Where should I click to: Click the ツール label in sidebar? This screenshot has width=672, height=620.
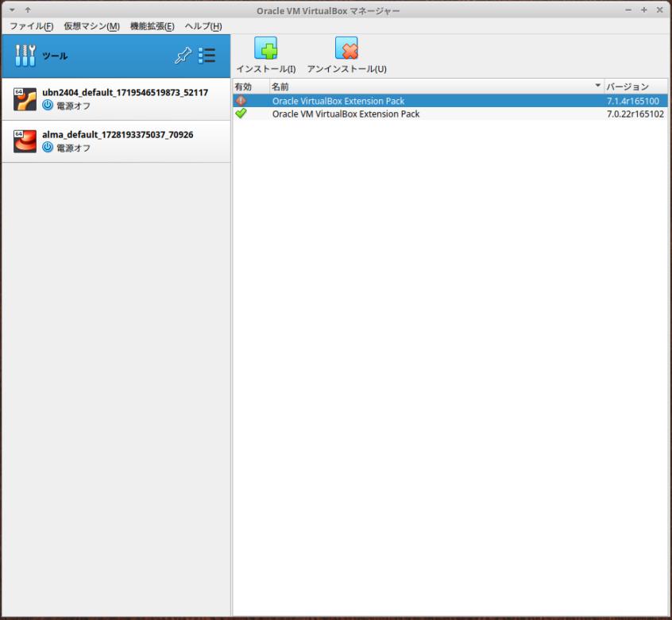click(x=55, y=56)
